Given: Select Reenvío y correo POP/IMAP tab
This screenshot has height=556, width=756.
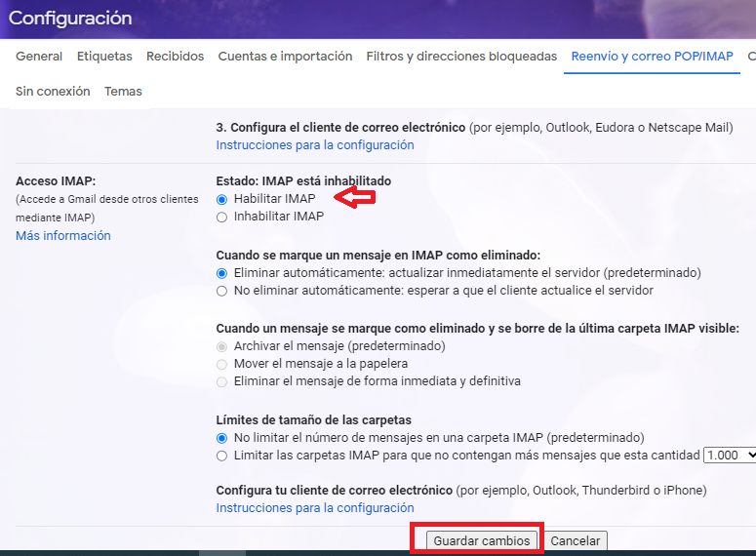Looking at the screenshot, I should (x=652, y=57).
